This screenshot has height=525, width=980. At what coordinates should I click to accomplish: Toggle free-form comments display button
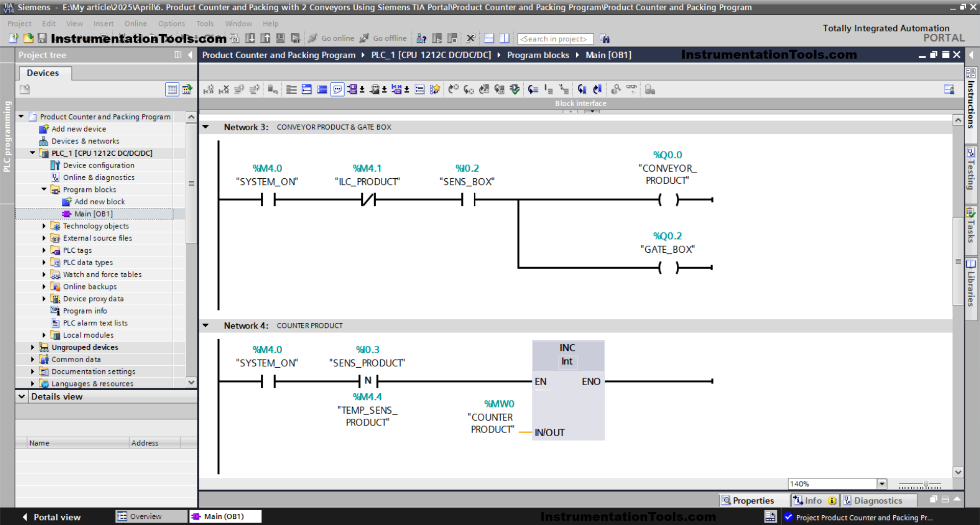point(337,90)
